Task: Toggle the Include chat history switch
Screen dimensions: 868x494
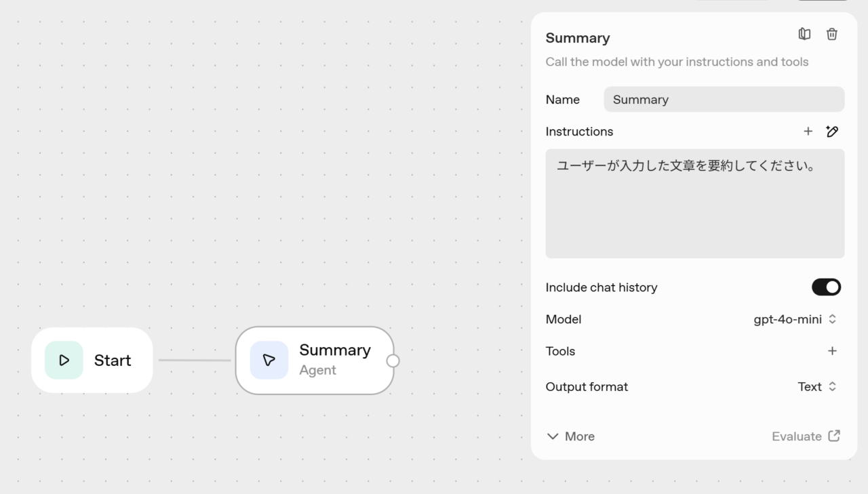Action: (x=826, y=287)
